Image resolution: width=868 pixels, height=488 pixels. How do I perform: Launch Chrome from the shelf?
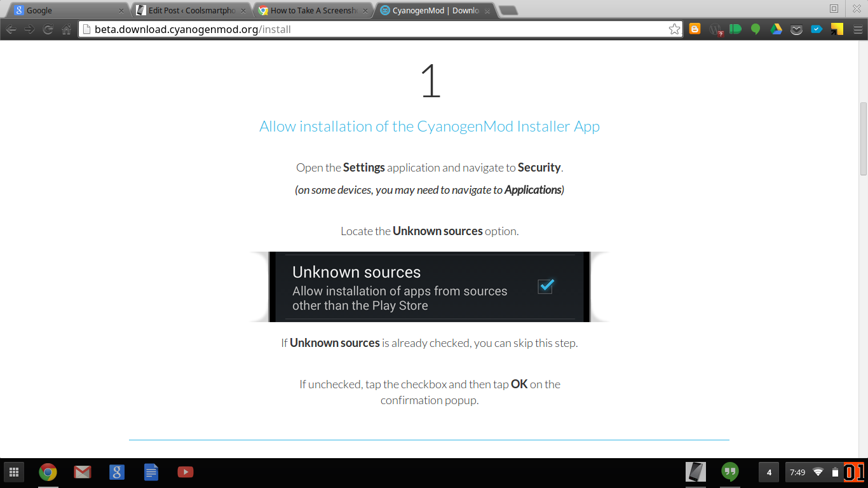[48, 472]
